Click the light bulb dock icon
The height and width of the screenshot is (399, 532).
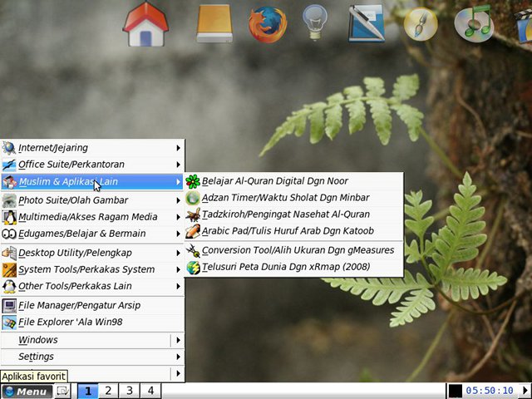coord(315,22)
